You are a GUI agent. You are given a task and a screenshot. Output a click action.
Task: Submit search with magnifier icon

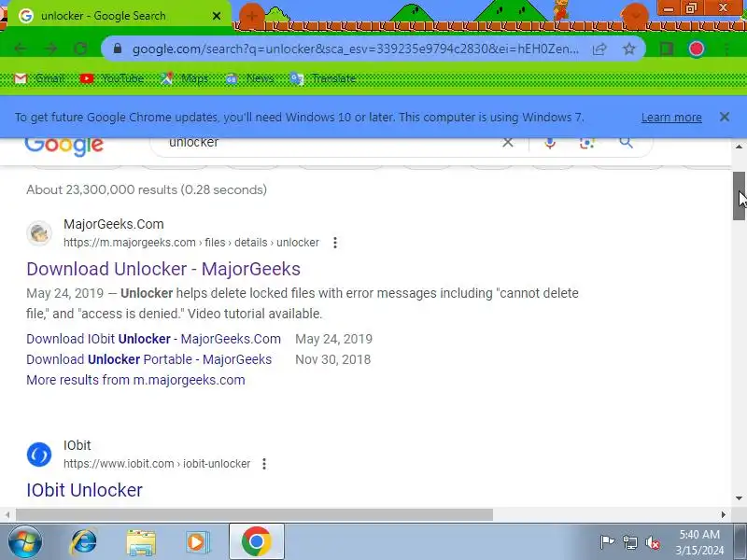click(x=626, y=143)
